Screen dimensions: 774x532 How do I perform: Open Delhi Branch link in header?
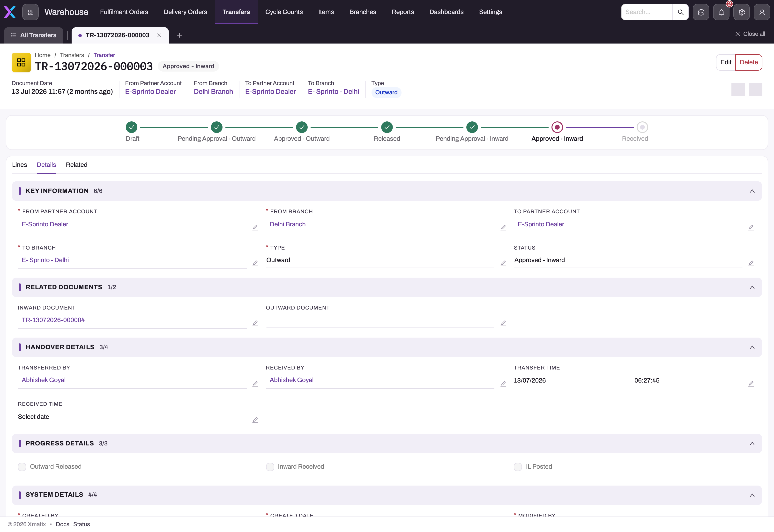213,92
